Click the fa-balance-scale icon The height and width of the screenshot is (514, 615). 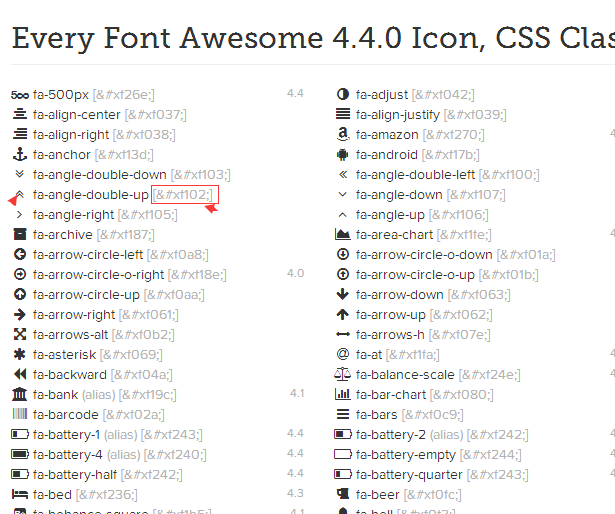click(343, 374)
